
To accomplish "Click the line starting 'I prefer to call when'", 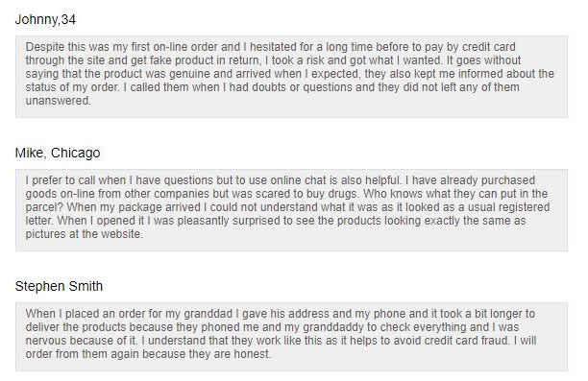I will pos(281,180).
